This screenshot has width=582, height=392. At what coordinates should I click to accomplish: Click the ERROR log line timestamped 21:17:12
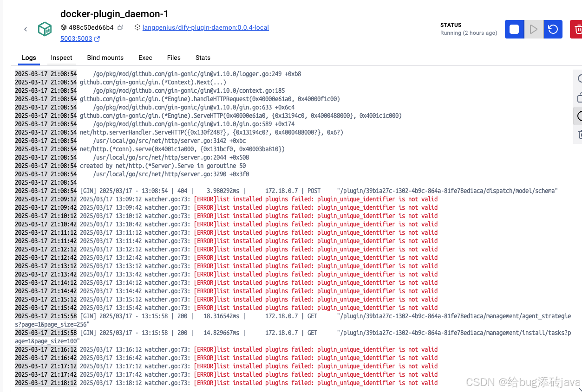click(x=226, y=366)
